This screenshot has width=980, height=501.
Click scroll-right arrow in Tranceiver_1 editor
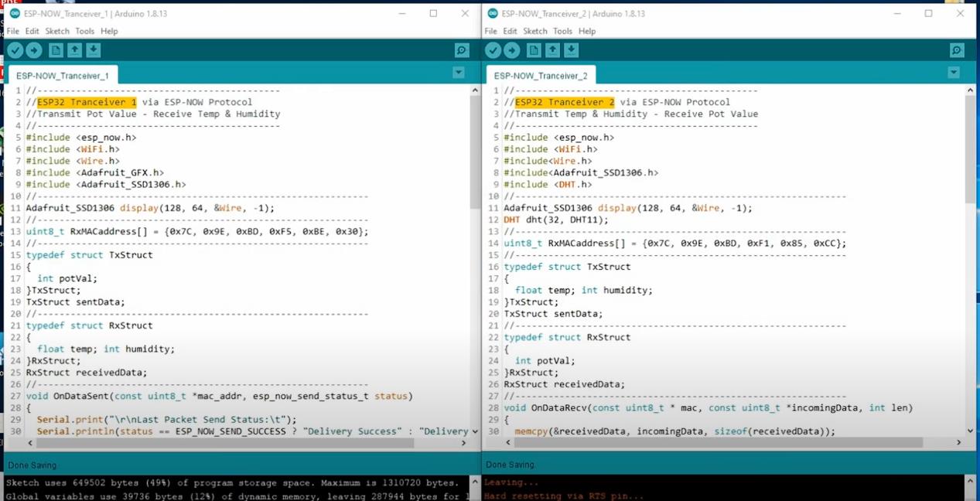(x=464, y=443)
